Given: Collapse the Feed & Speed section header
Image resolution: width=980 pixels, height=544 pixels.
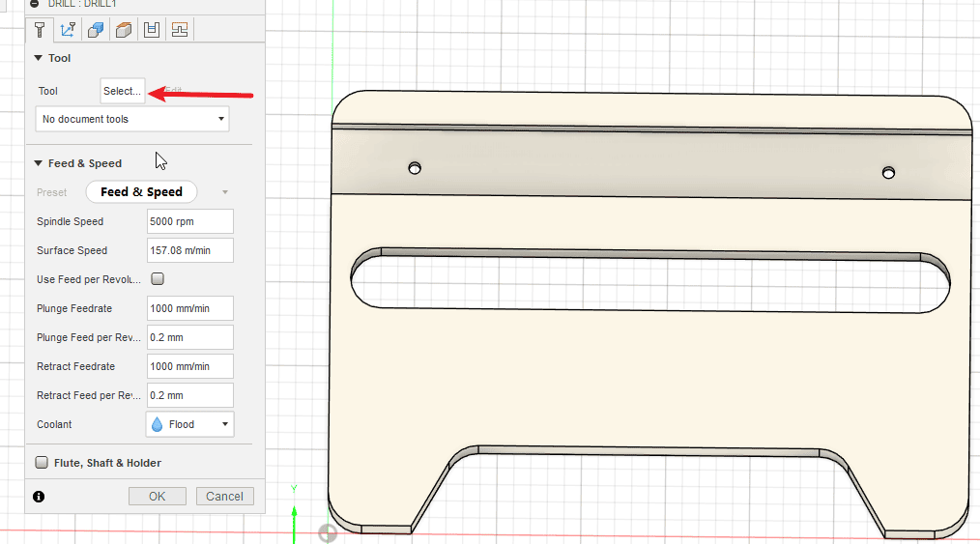Looking at the screenshot, I should pos(39,163).
